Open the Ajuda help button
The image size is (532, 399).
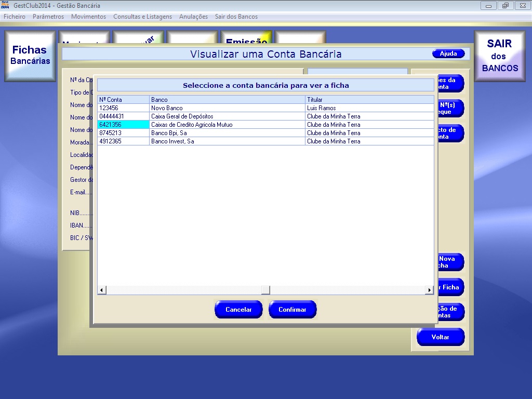[x=448, y=54]
